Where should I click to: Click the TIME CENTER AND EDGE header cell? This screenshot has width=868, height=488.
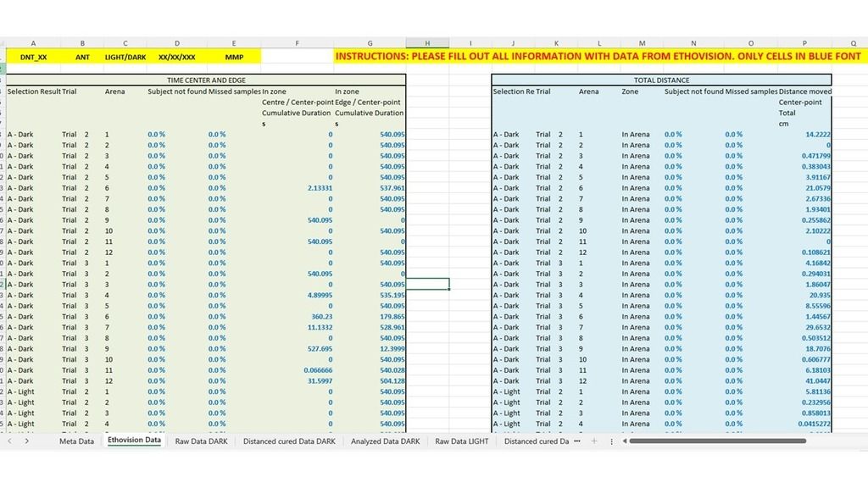[207, 80]
